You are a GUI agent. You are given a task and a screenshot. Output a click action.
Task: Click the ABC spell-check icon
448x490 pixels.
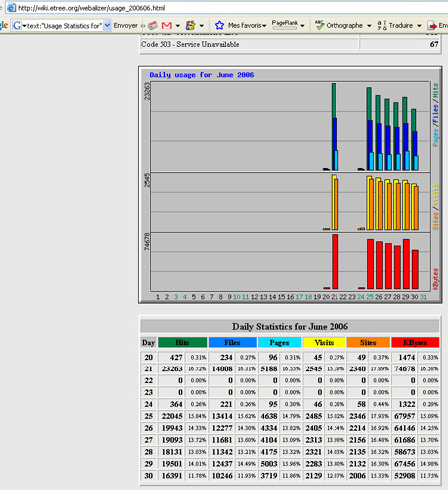319,25
